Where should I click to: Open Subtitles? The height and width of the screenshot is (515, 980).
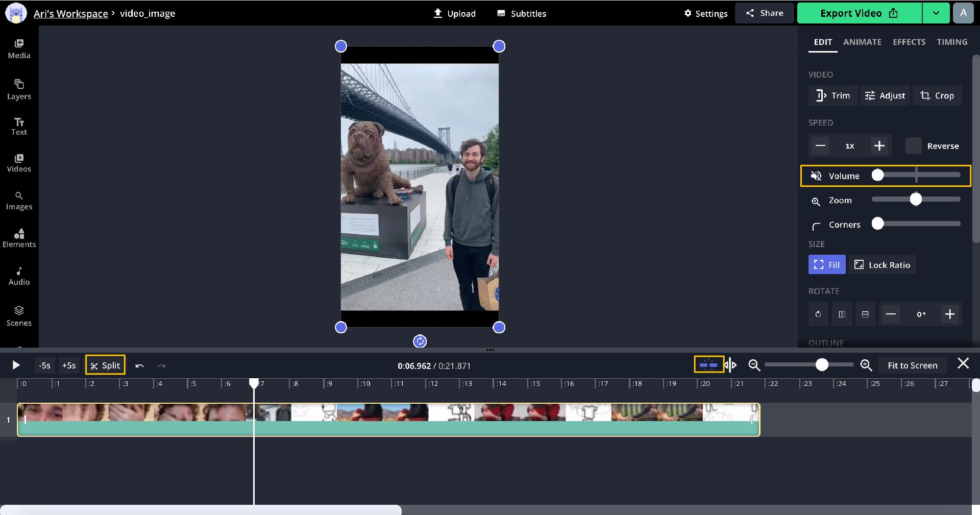click(522, 14)
